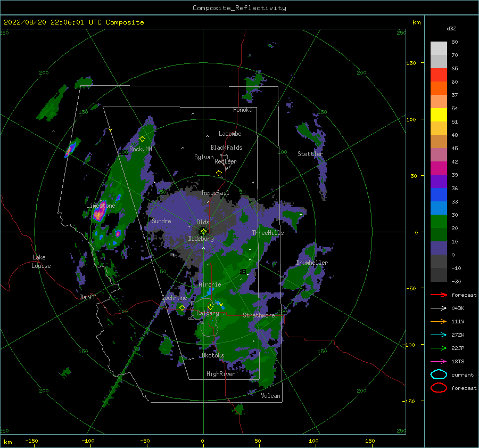479x448 pixels.
Task: Click the Drumheller label
Action: pyautogui.click(x=312, y=263)
